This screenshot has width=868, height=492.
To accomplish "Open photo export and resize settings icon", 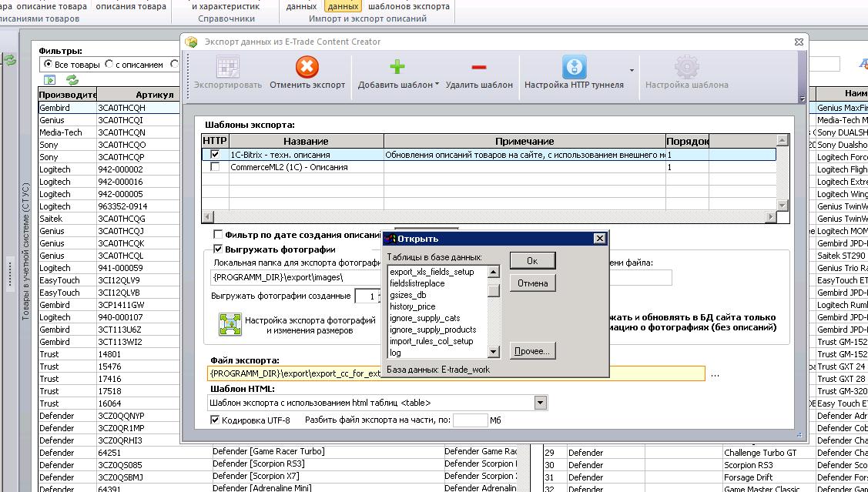I will point(230,324).
